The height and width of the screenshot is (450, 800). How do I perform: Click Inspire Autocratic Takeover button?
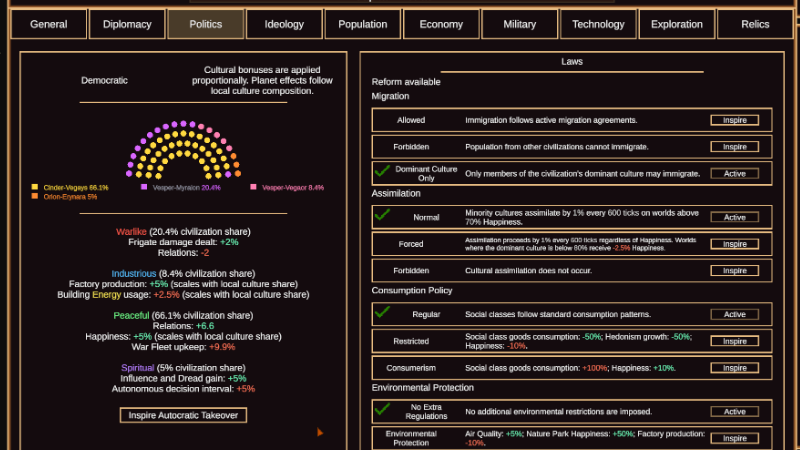183,415
